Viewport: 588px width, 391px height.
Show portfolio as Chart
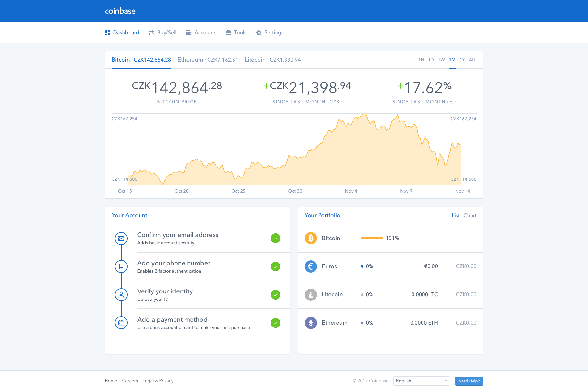click(x=470, y=216)
